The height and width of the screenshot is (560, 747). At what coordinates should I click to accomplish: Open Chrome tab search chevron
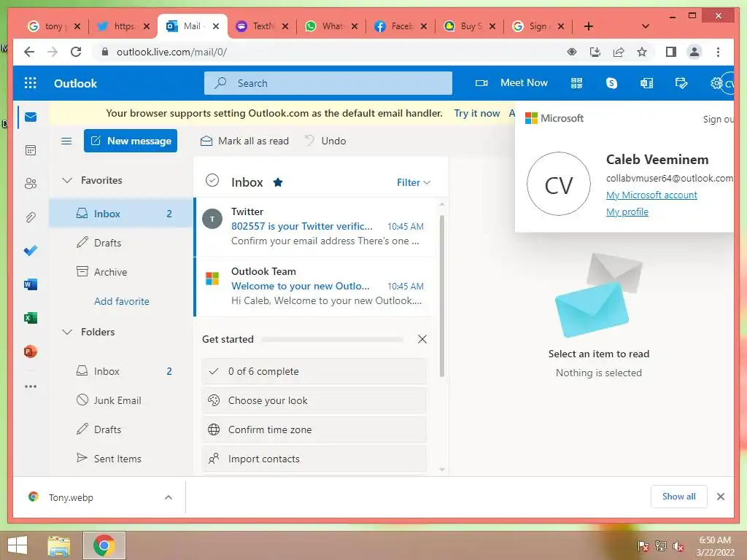[x=646, y=26]
